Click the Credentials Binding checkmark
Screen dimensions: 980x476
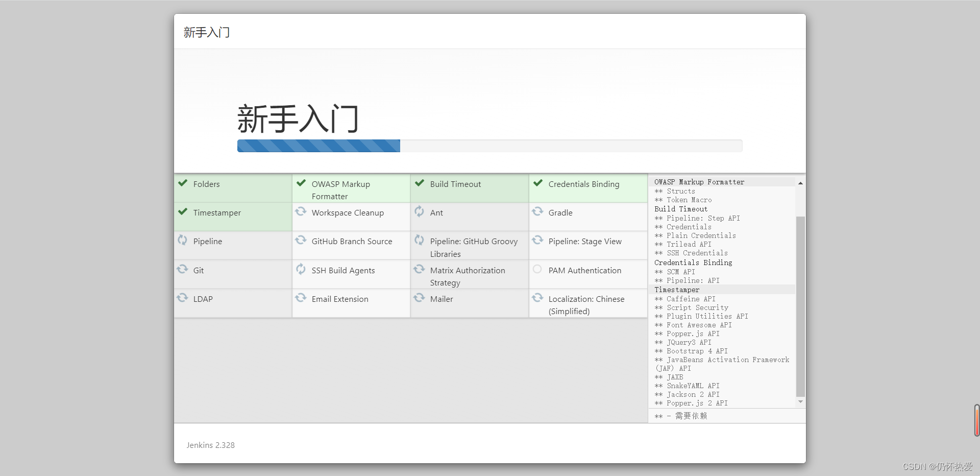(x=537, y=183)
